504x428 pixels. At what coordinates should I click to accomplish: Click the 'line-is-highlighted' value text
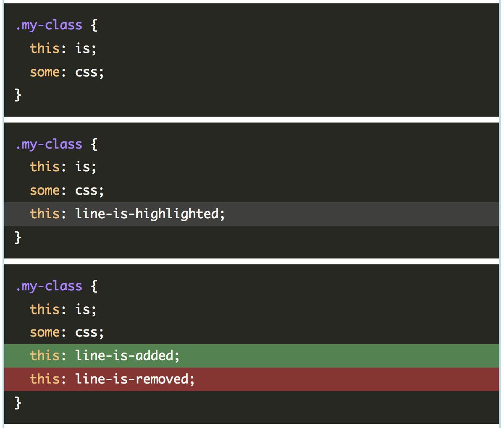pyautogui.click(x=147, y=214)
